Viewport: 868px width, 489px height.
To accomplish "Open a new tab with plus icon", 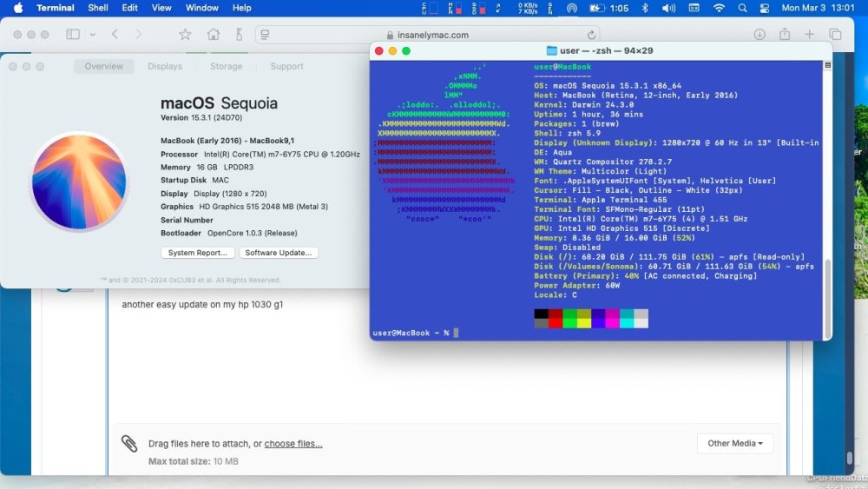I will pyautogui.click(x=809, y=35).
